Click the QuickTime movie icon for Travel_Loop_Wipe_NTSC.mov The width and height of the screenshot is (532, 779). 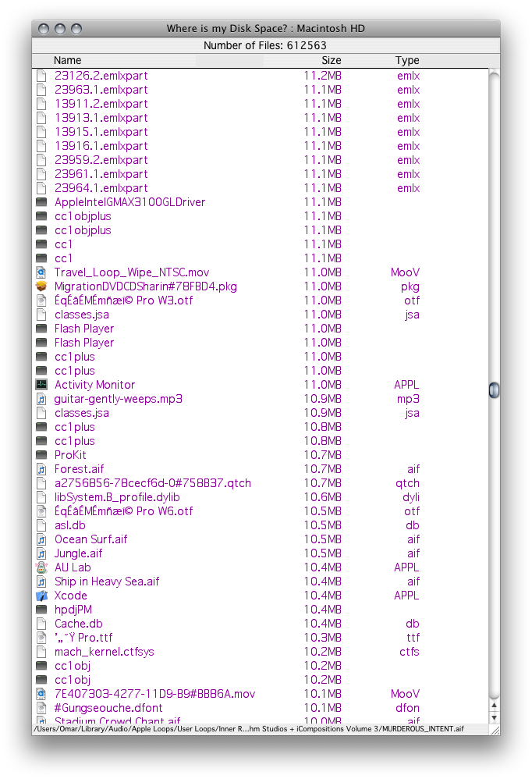click(41, 272)
